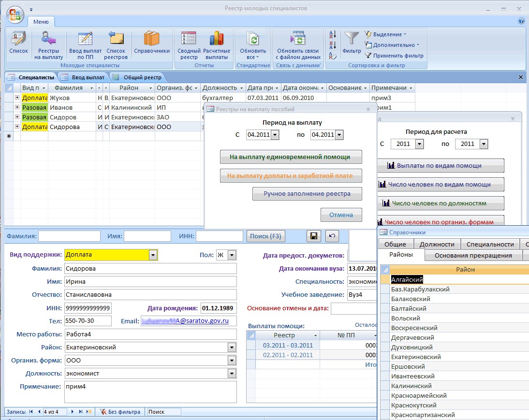Open the Должность dropdown list
Viewport: 529px width, 420px height.
(232, 374)
